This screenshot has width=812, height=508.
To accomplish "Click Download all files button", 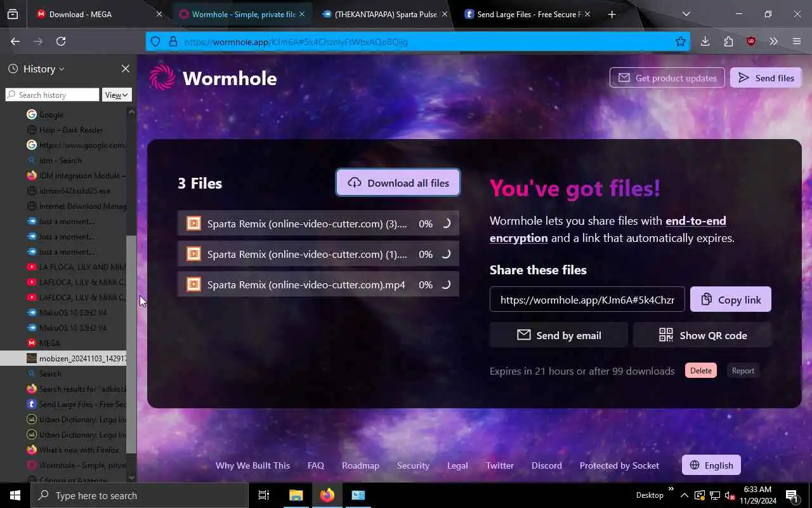I will (398, 183).
